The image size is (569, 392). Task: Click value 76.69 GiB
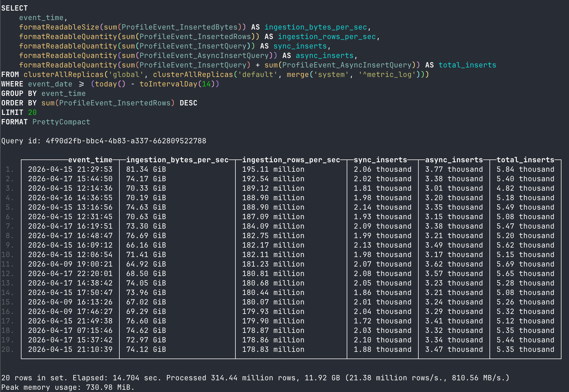pyautogui.click(x=146, y=236)
